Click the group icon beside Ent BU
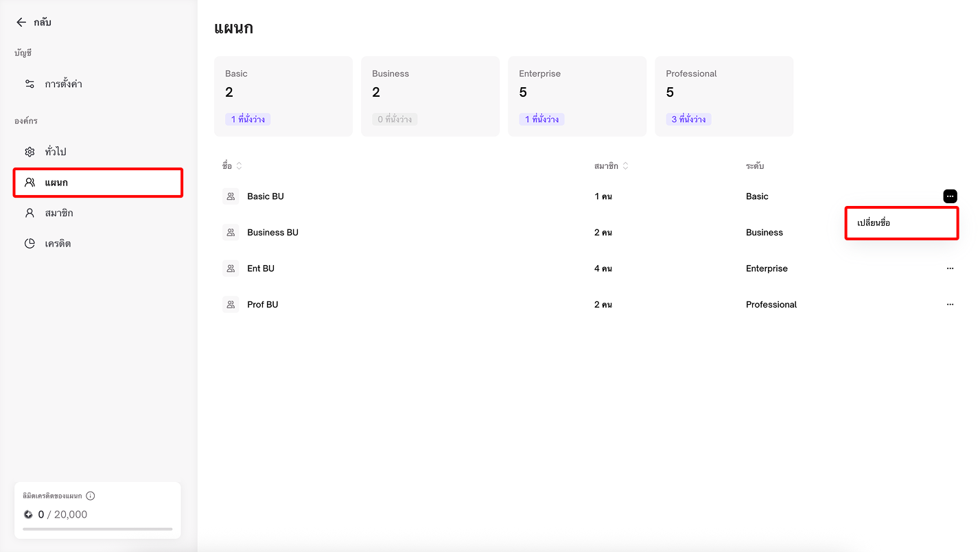The image size is (980, 552). [x=231, y=268]
